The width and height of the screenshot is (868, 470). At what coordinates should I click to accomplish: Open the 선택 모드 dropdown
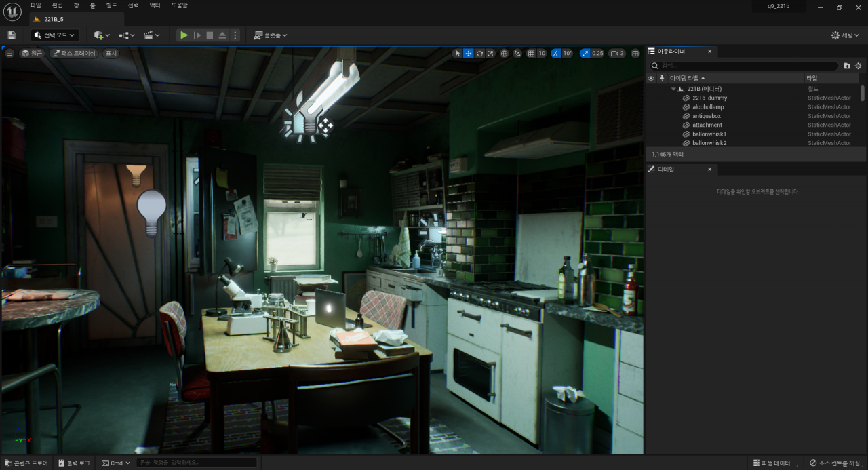[55, 35]
